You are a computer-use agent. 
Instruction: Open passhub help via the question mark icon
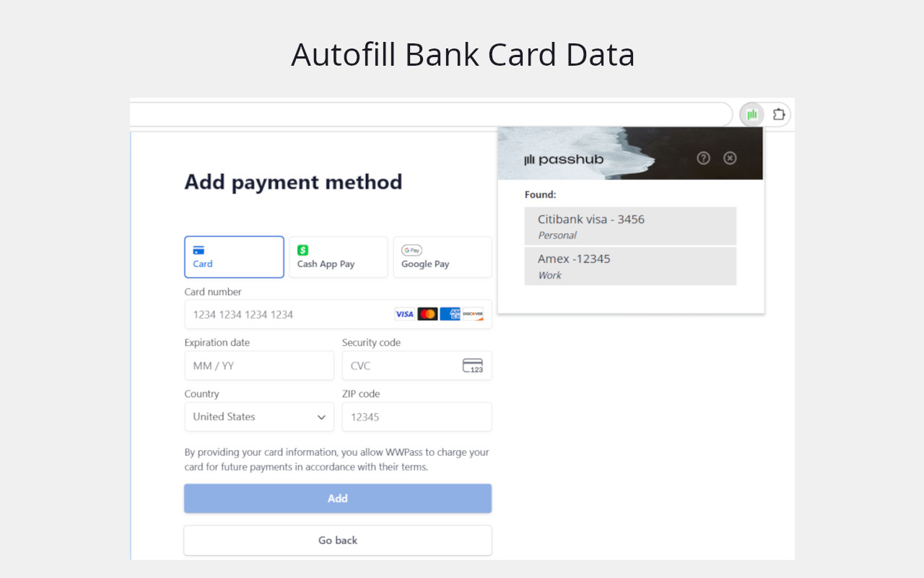[x=703, y=158]
